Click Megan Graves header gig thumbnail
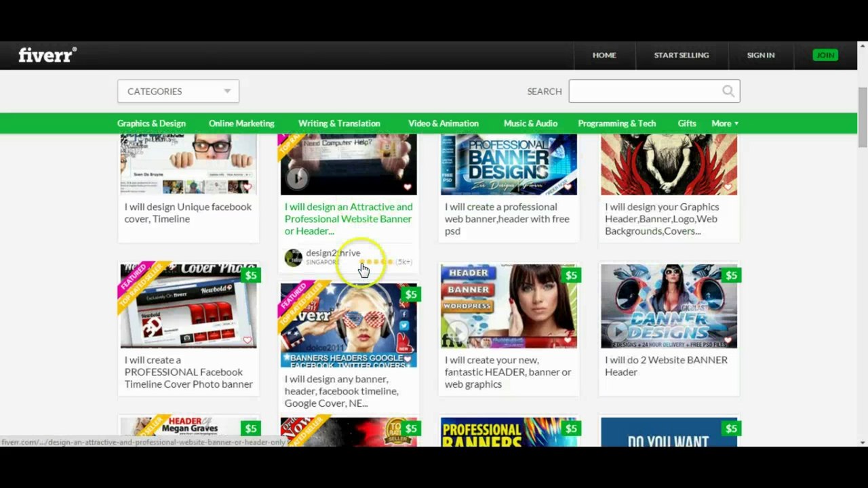Viewport: 868px width, 488px height. coord(189,431)
